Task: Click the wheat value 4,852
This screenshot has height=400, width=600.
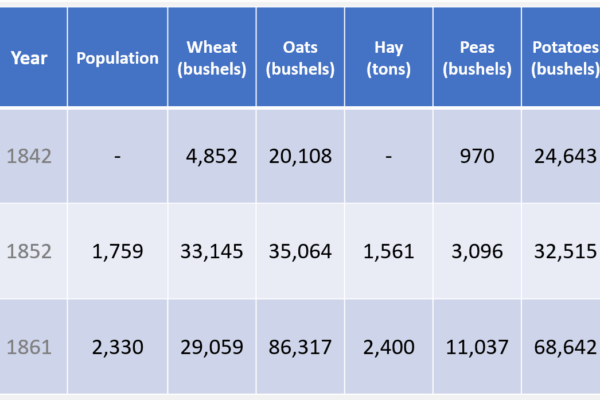Action: coord(211,156)
